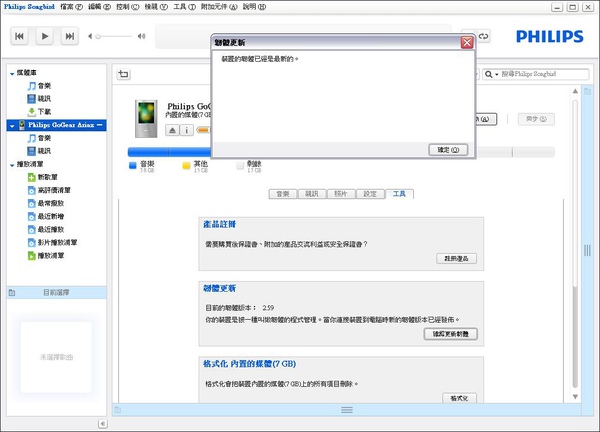Screen dimensions: 600x432
Task: Click the next track button
Action: 70,36
